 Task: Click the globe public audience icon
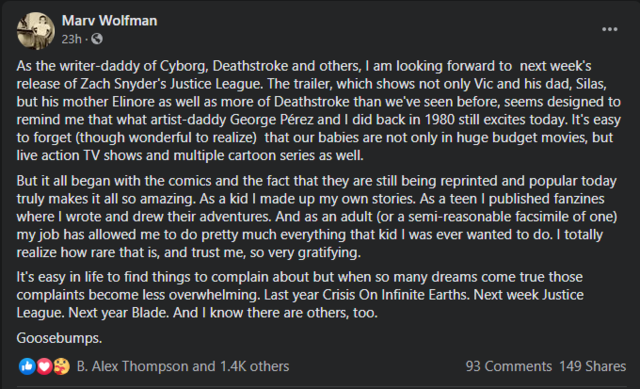[x=97, y=39]
